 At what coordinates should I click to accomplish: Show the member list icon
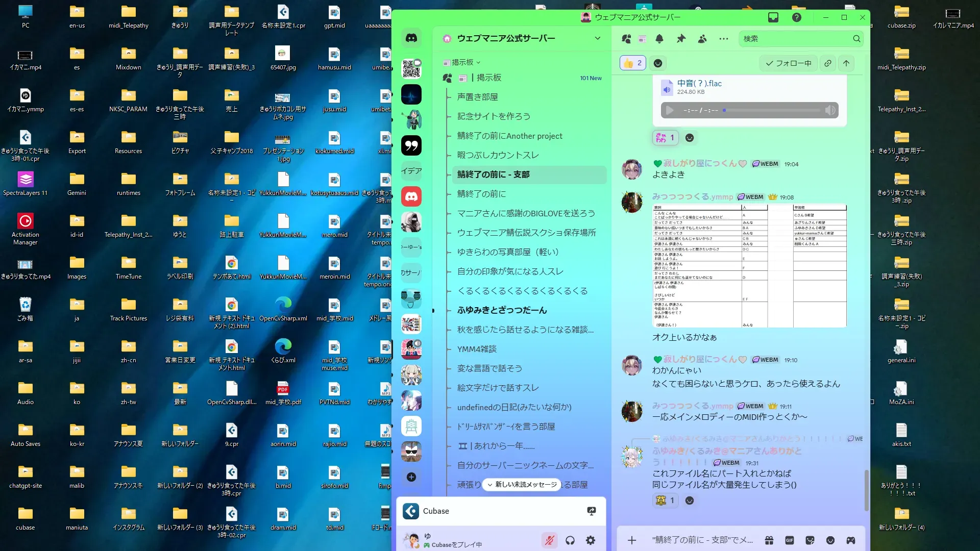tap(702, 39)
